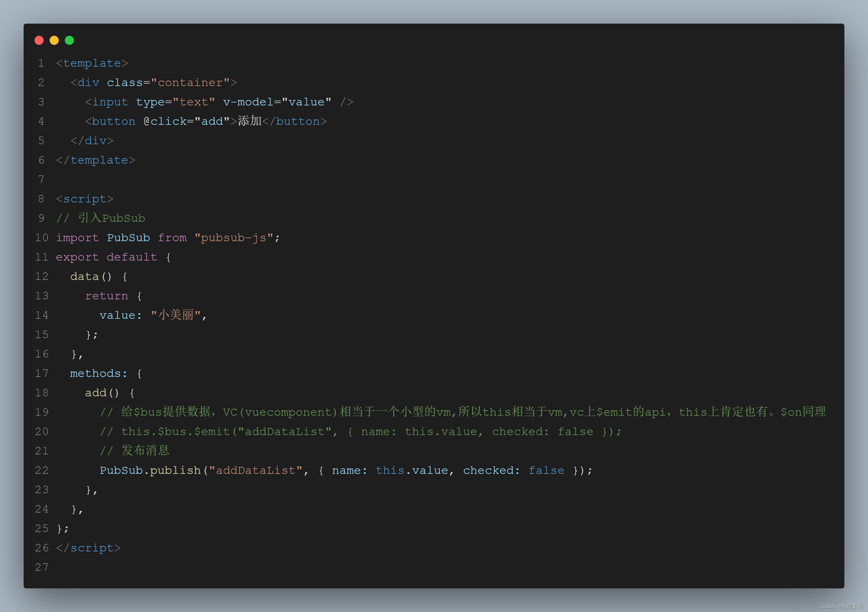Click the methods: property name

coord(99,374)
